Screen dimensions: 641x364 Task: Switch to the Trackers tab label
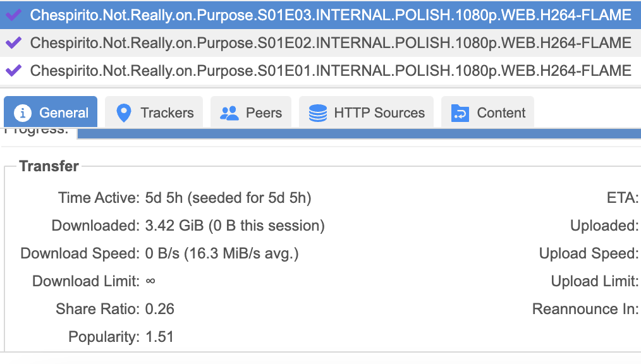coord(167,113)
